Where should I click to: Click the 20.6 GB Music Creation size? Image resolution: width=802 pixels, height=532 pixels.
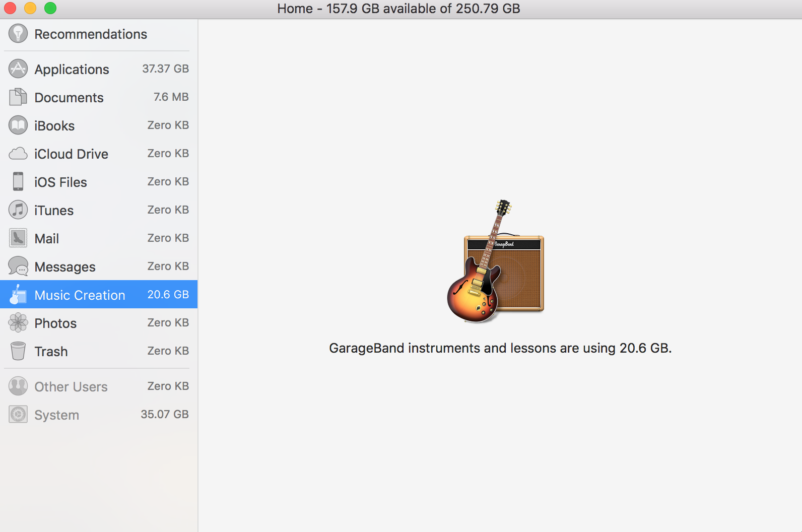[x=168, y=294]
